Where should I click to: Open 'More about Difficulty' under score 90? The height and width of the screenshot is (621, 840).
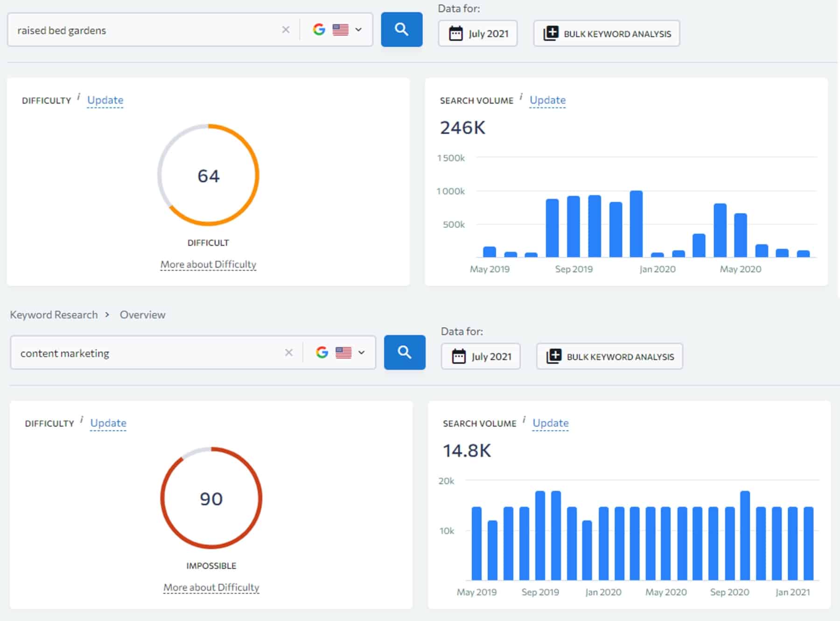[x=211, y=587]
